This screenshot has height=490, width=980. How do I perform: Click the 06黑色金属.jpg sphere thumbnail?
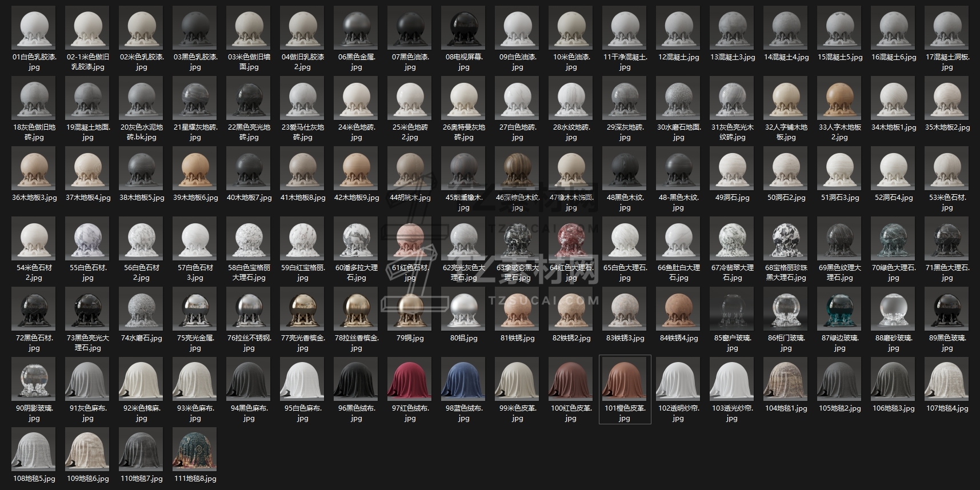[356, 28]
